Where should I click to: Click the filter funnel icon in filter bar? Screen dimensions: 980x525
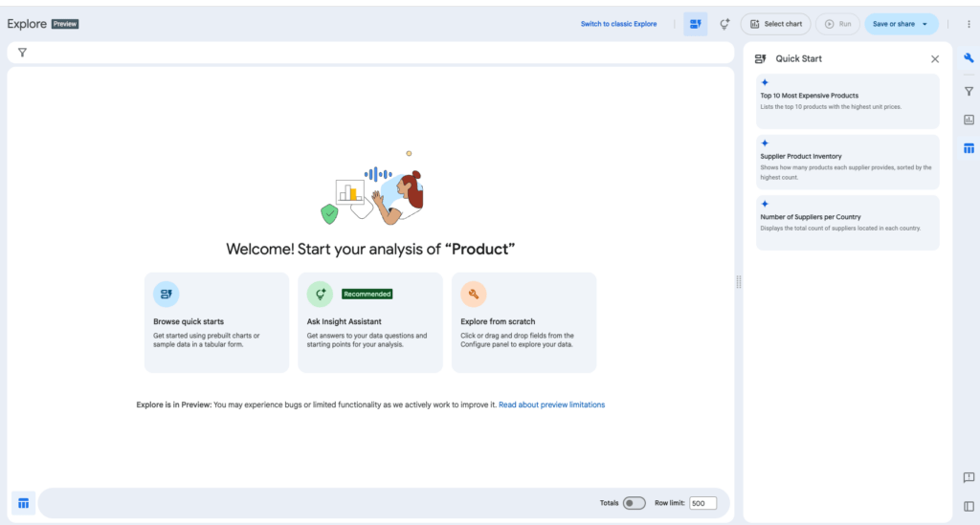(23, 53)
